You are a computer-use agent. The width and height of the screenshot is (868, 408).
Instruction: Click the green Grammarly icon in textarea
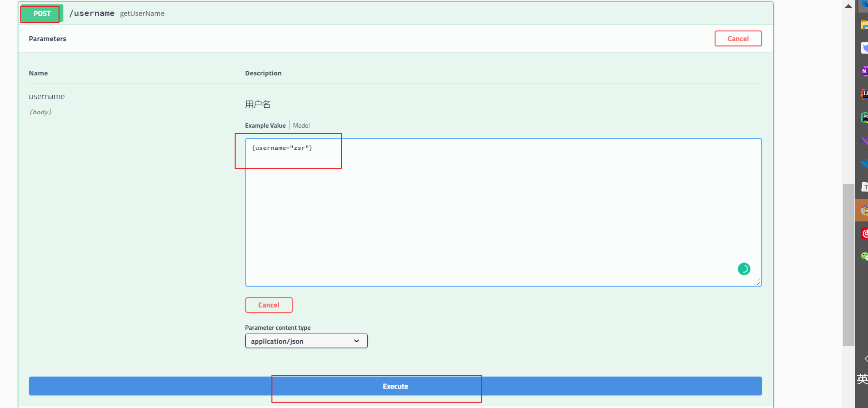click(744, 269)
